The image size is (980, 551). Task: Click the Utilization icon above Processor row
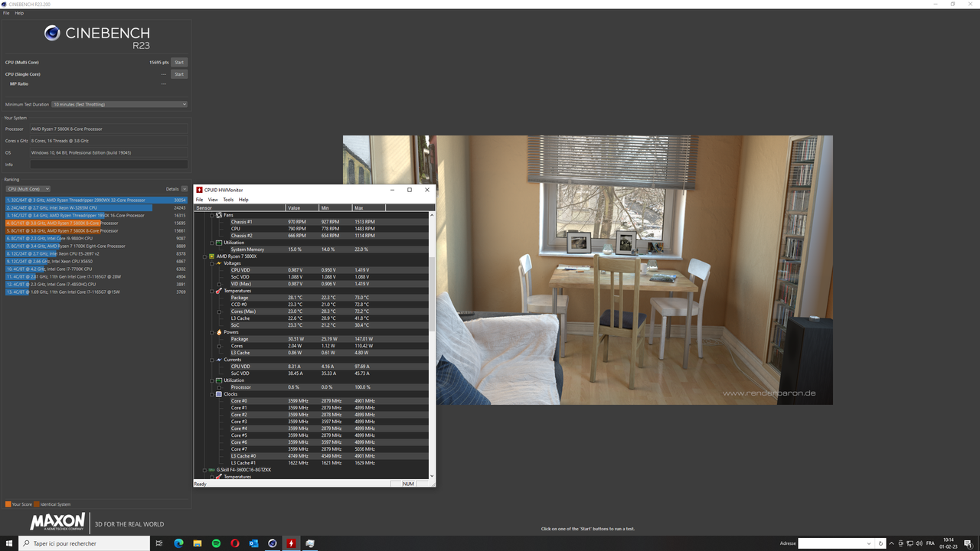[219, 380]
